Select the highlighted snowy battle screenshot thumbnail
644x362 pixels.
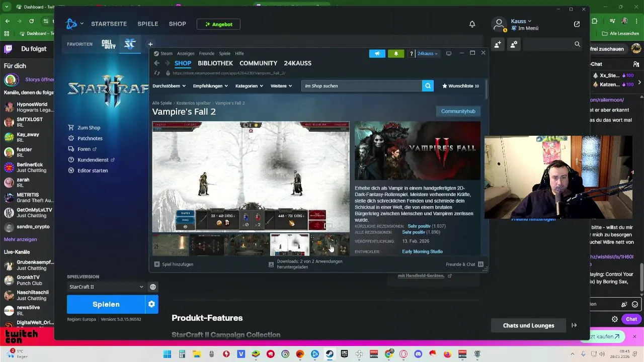(290, 244)
